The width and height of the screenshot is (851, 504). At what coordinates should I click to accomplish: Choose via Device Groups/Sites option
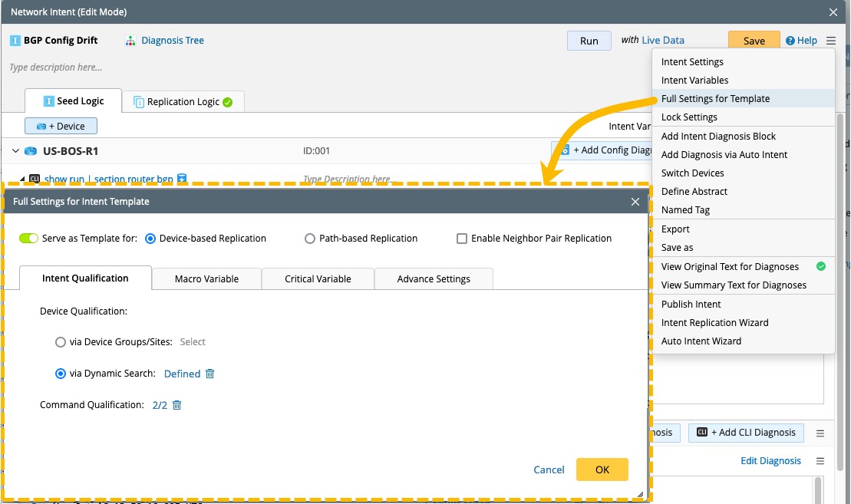(61, 342)
